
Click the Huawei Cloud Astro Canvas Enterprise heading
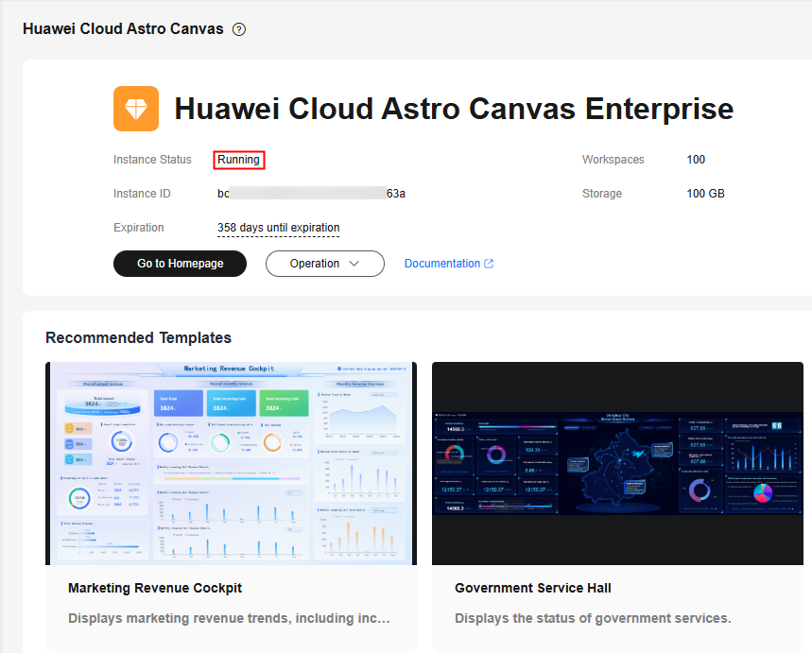pos(454,109)
